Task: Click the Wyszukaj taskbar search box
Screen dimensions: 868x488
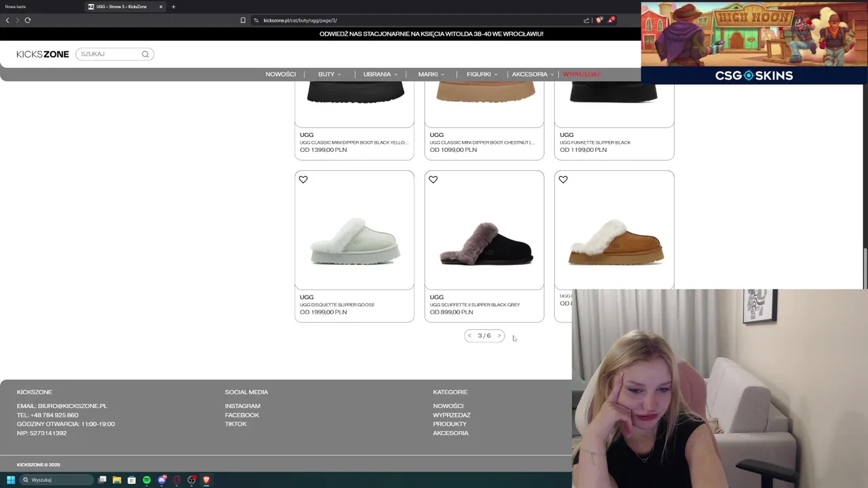Action: tap(57, 480)
